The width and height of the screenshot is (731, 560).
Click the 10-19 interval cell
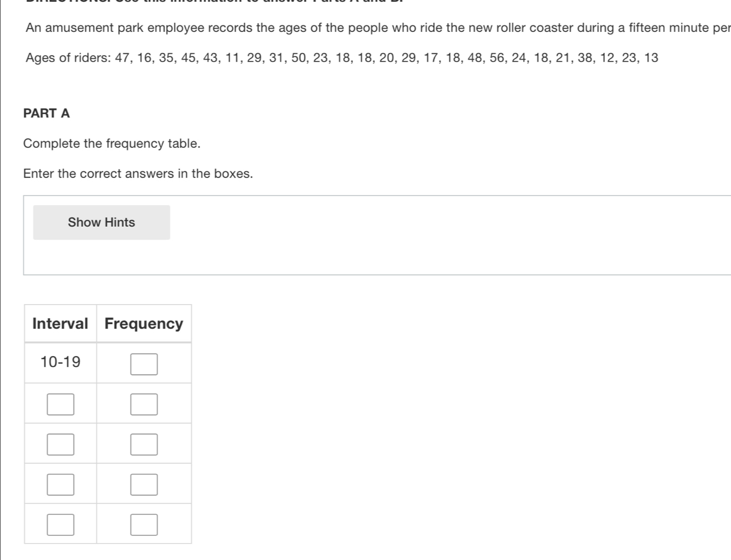tap(61, 362)
